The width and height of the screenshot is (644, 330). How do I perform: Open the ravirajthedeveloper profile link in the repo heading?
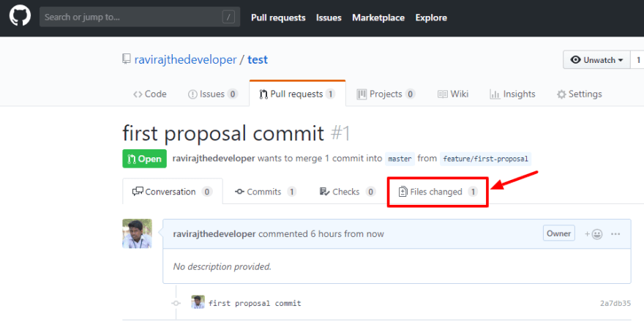click(x=185, y=59)
